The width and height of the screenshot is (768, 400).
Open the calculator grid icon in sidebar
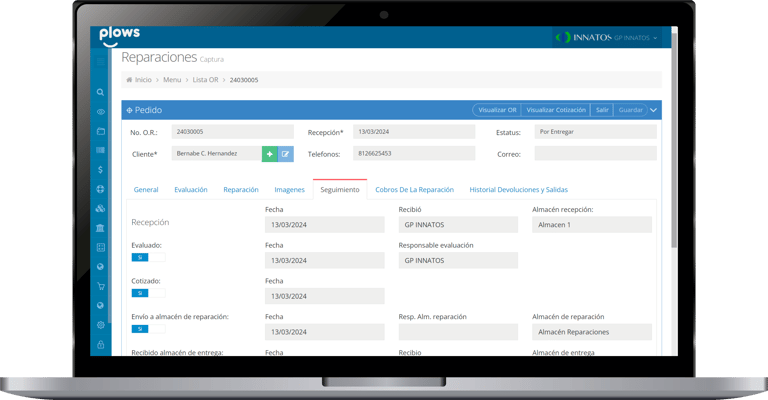(100, 247)
